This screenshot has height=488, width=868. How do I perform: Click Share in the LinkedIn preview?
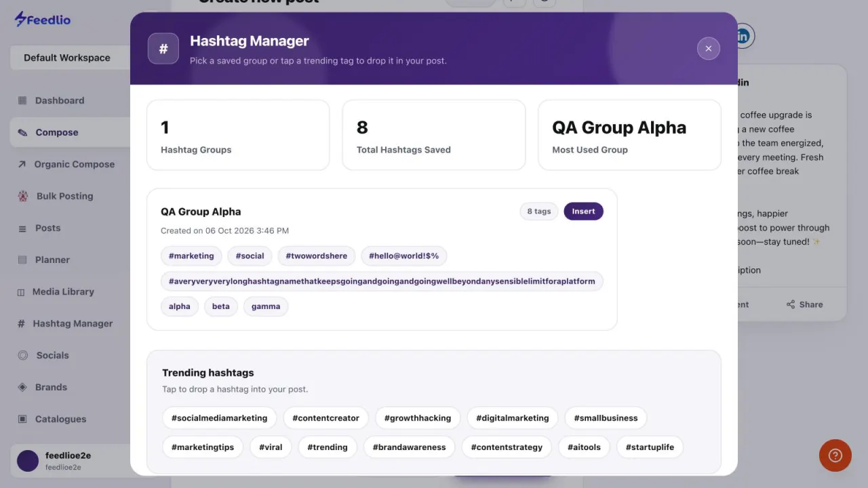804,304
